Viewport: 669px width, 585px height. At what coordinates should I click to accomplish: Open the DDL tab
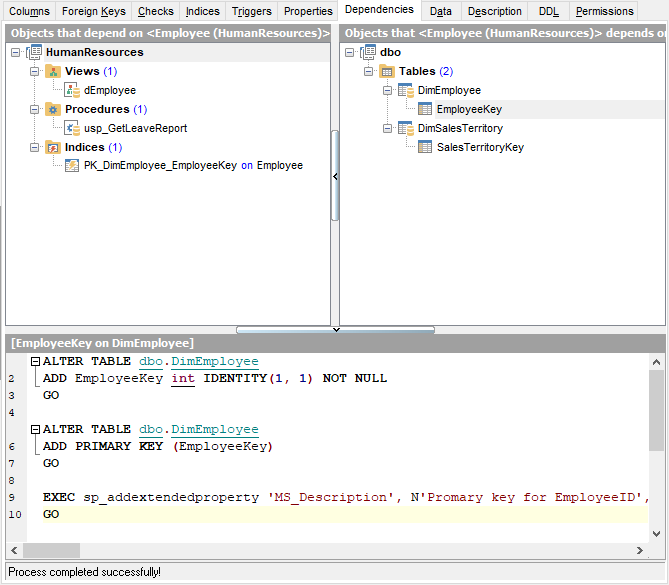[549, 11]
